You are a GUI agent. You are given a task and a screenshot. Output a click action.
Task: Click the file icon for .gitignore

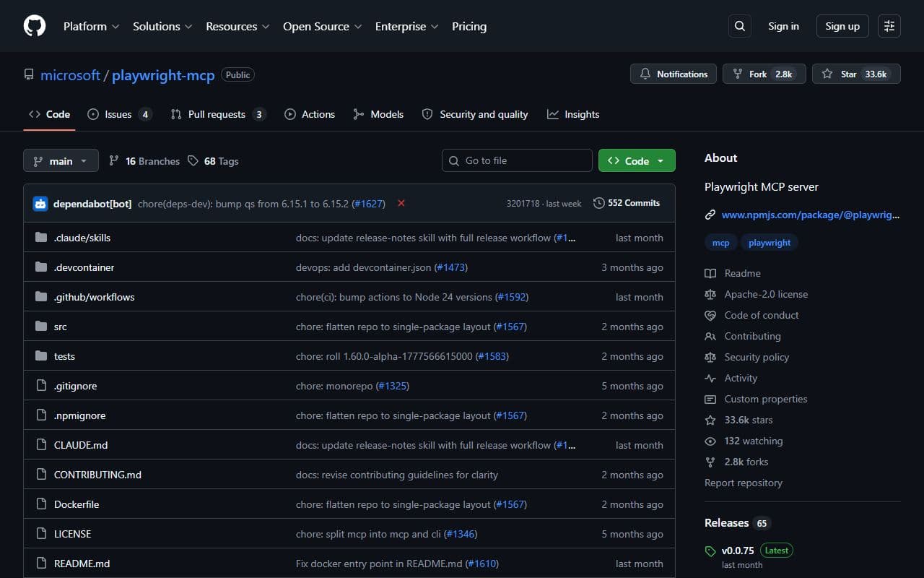41,386
